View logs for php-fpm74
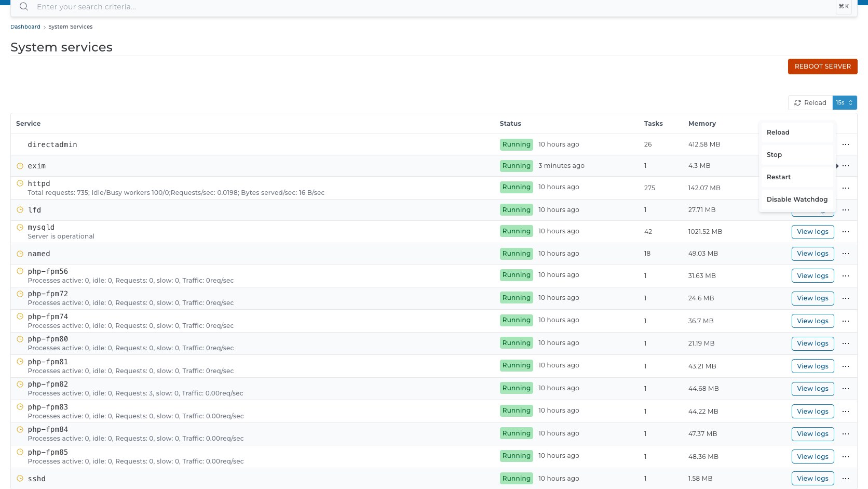The image size is (868, 489). 812,321
